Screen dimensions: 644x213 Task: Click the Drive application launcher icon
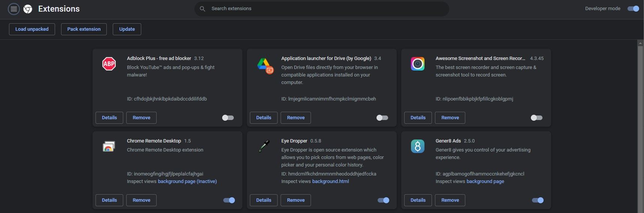[x=265, y=66]
